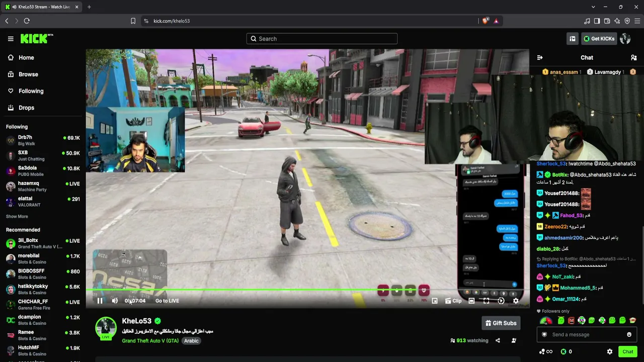Open chat settings gear
This screenshot has width=644, height=362.
(x=610, y=352)
